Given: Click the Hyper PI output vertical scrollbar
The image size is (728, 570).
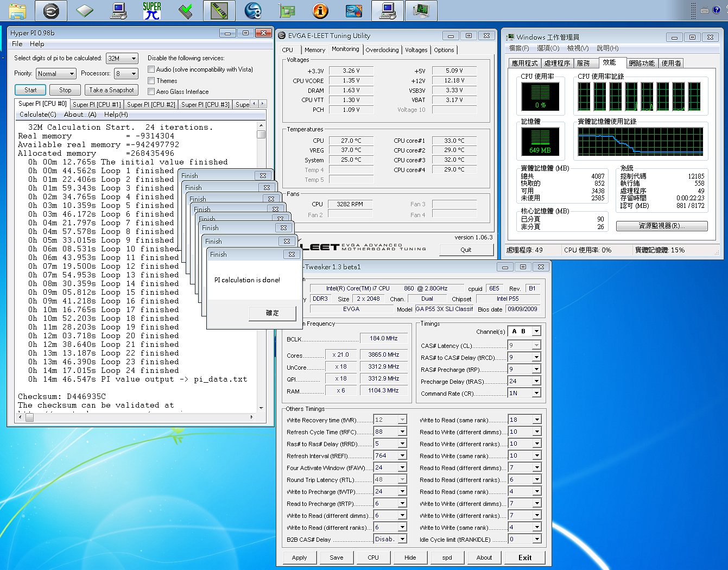Looking at the screenshot, I should (261, 266).
